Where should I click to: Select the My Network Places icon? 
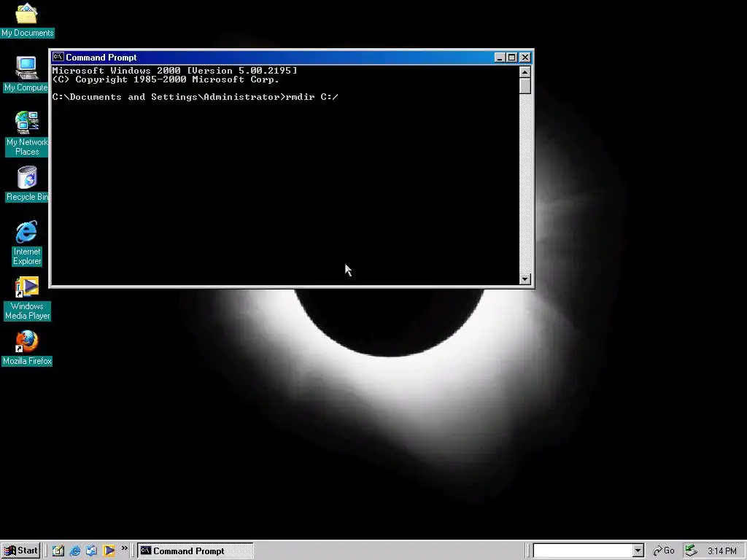27,133
